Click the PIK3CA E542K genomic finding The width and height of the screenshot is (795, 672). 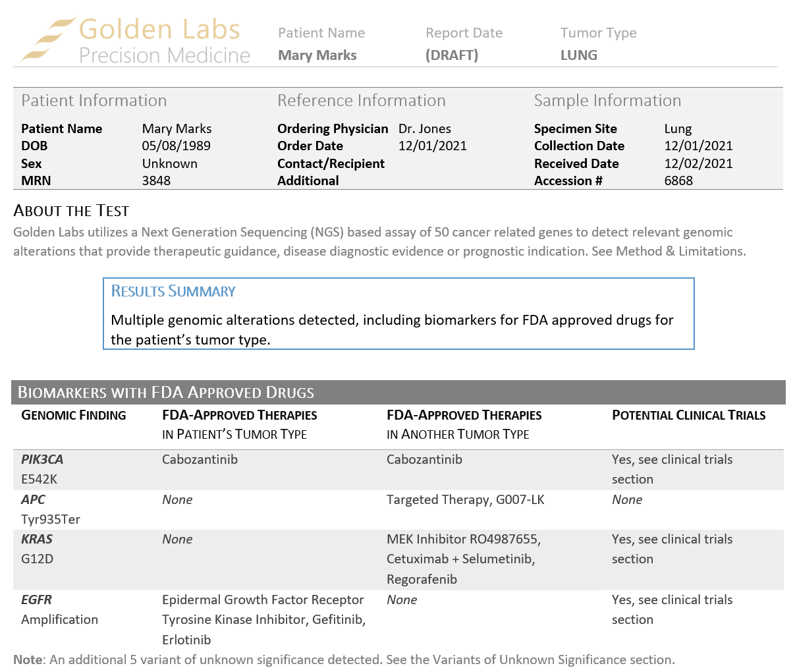(42, 468)
